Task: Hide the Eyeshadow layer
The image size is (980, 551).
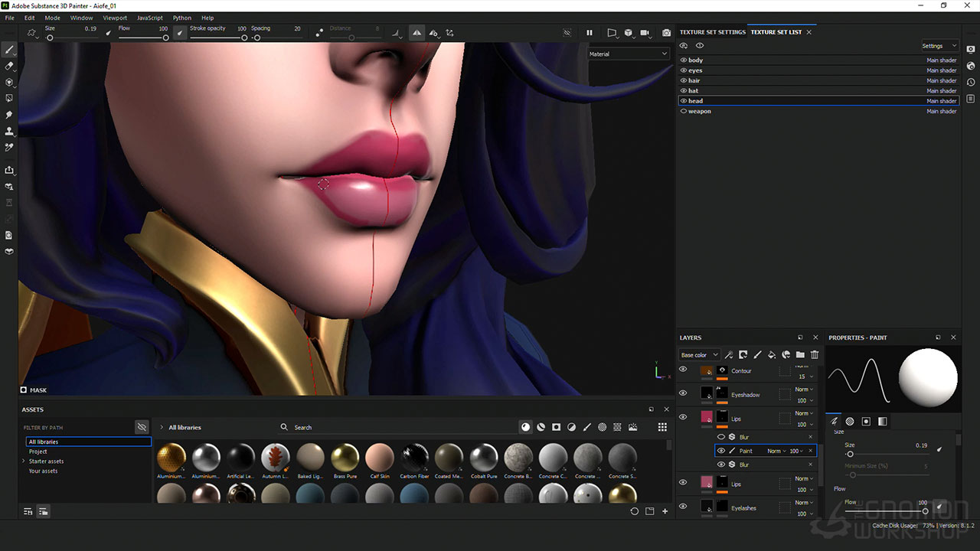Action: click(x=683, y=393)
